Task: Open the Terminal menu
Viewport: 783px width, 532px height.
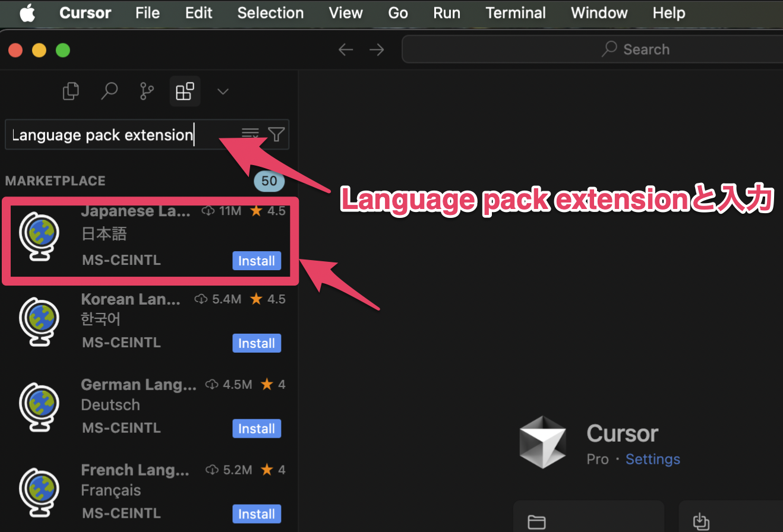Action: coord(516,13)
